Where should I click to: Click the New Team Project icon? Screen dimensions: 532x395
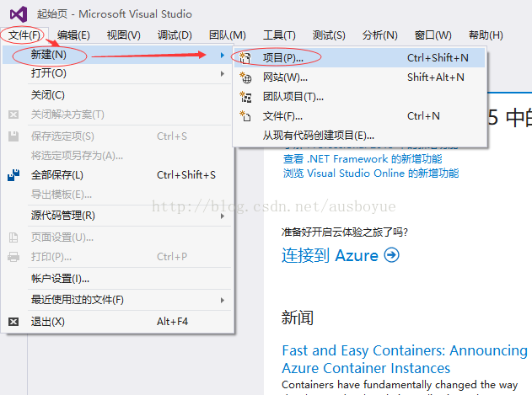245,97
